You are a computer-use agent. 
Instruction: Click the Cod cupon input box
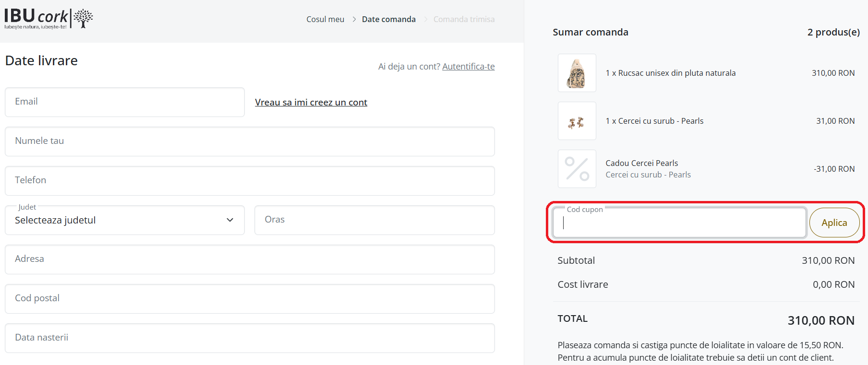(x=679, y=223)
